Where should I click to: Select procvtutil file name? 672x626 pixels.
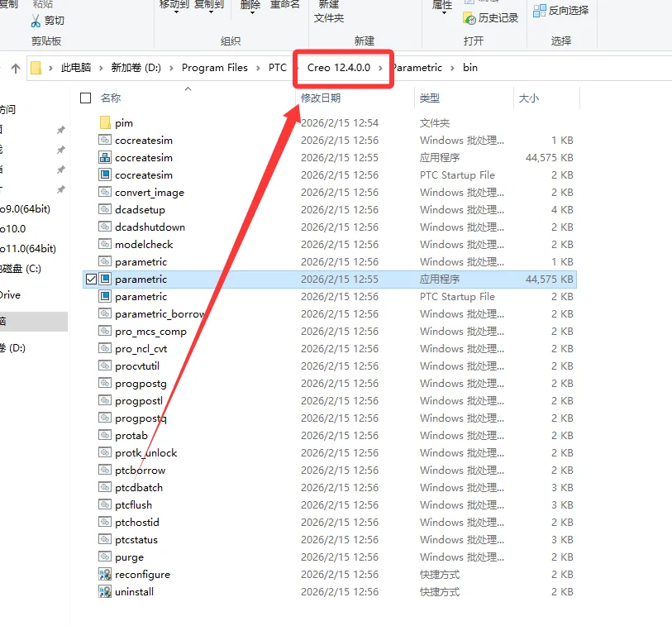point(137,366)
